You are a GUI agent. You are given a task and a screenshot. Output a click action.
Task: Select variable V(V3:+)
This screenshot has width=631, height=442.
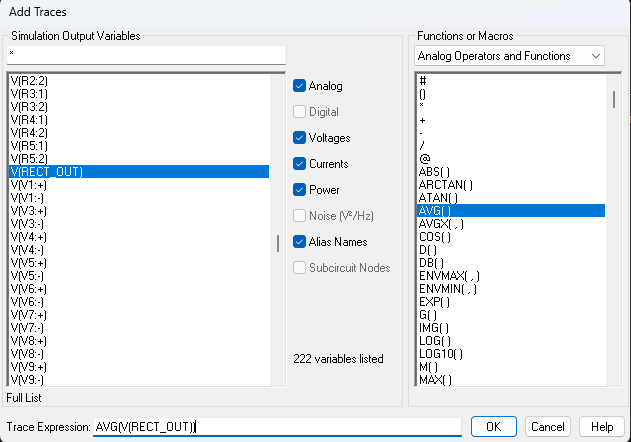[139, 211]
